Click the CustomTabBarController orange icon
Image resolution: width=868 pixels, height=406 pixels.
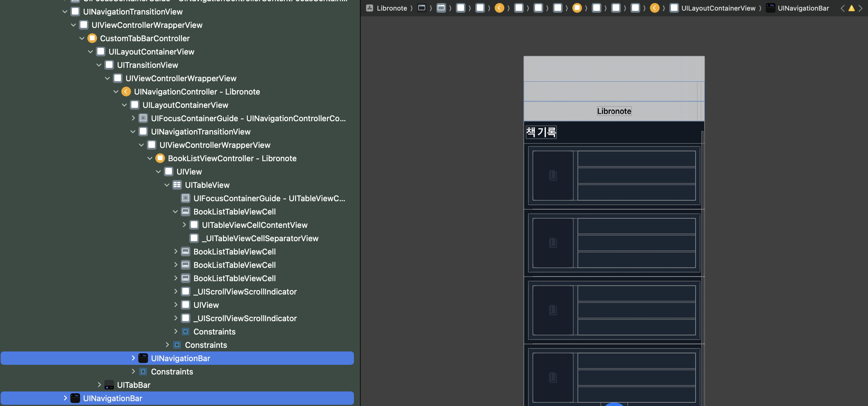coord(92,38)
